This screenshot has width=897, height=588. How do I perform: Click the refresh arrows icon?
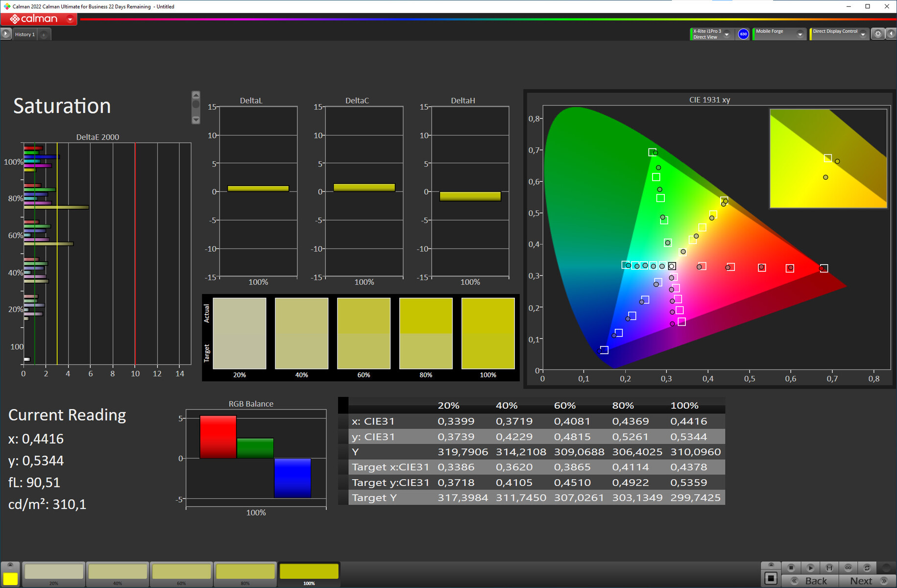click(x=867, y=567)
